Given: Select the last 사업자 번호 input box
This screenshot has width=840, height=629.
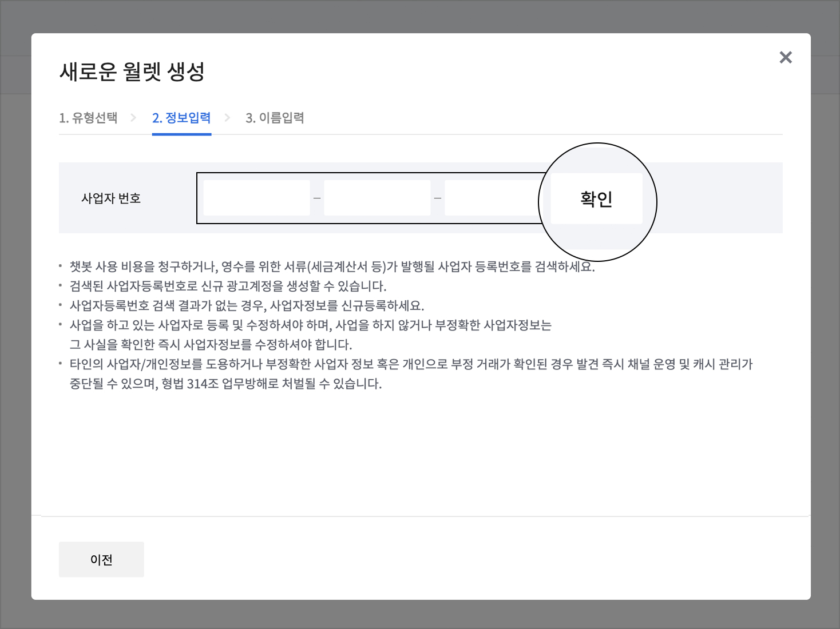Looking at the screenshot, I should pyautogui.click(x=492, y=198).
